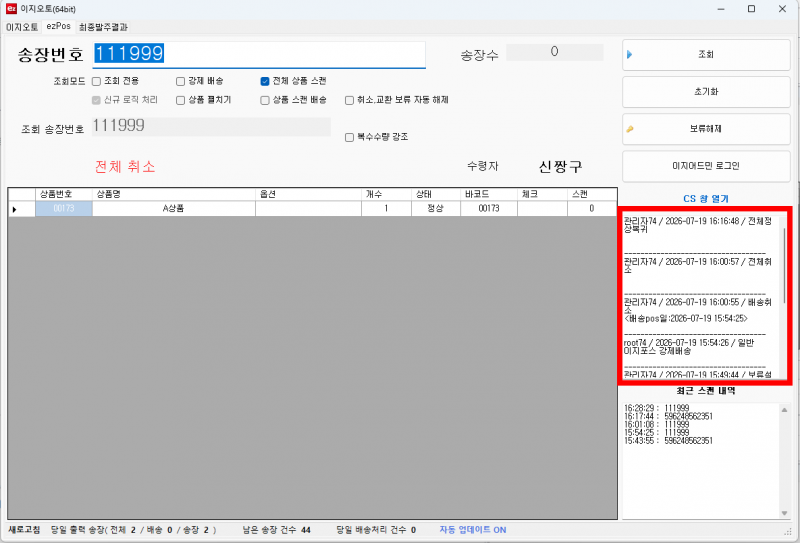
Task: Click the 바코드 column header
Action: (489, 194)
